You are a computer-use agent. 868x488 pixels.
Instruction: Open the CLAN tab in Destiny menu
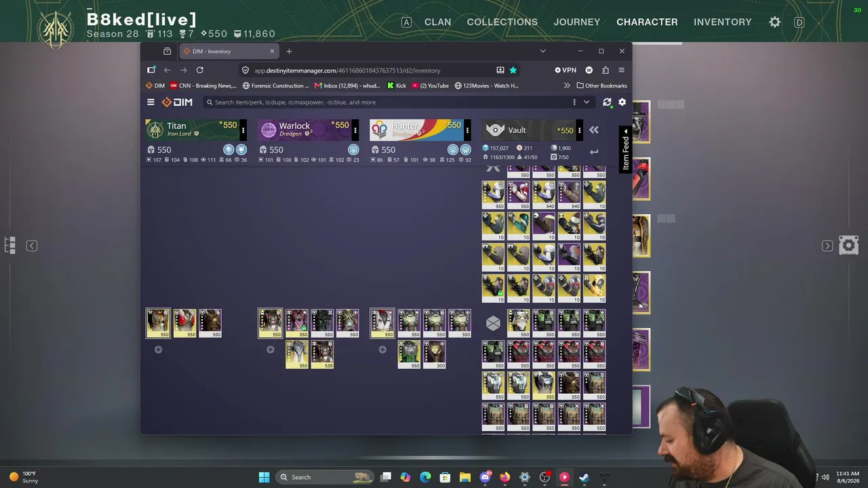[437, 22]
